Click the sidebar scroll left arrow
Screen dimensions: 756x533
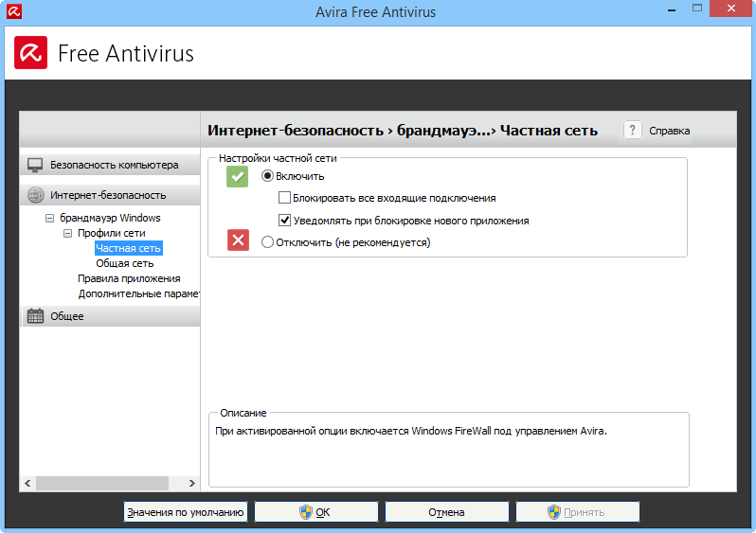[x=28, y=483]
